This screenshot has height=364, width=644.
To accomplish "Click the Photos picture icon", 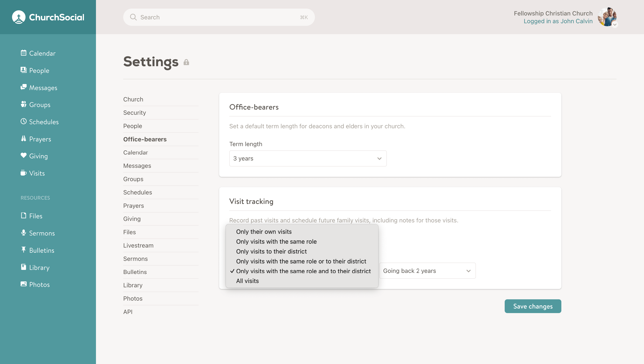I will click(23, 284).
